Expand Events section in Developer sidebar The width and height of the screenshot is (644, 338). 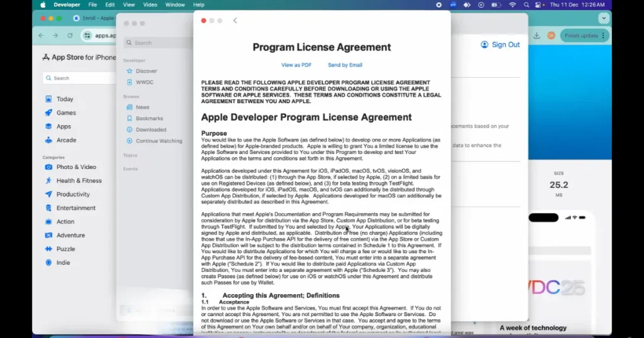coord(130,169)
